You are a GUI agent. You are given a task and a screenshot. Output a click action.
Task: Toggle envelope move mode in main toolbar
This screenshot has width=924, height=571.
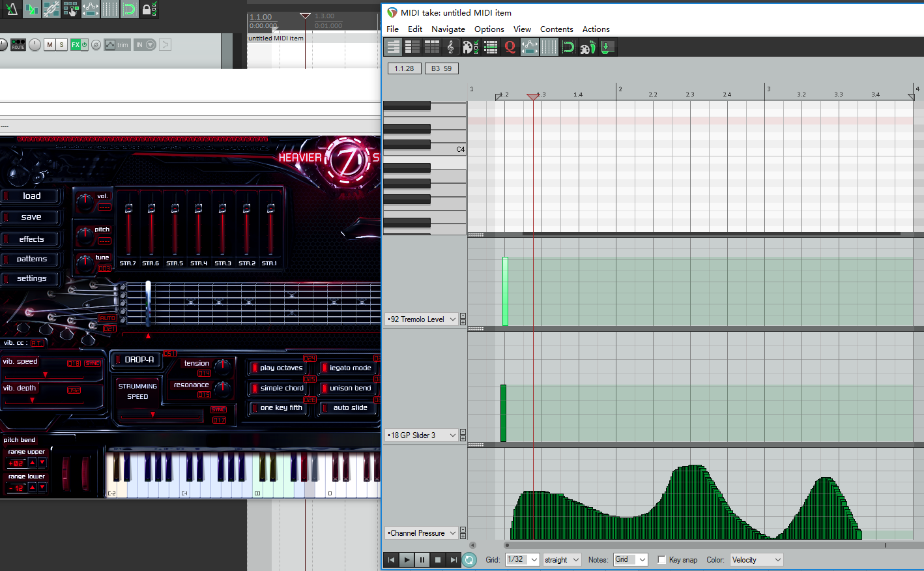click(x=90, y=8)
